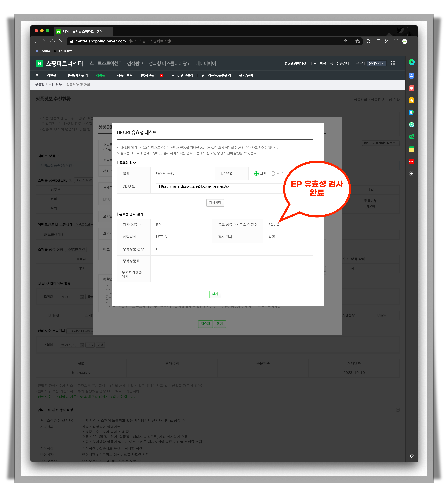Click the 검사시작 button
Viewport: 448px width, 497px height.
[x=215, y=203]
